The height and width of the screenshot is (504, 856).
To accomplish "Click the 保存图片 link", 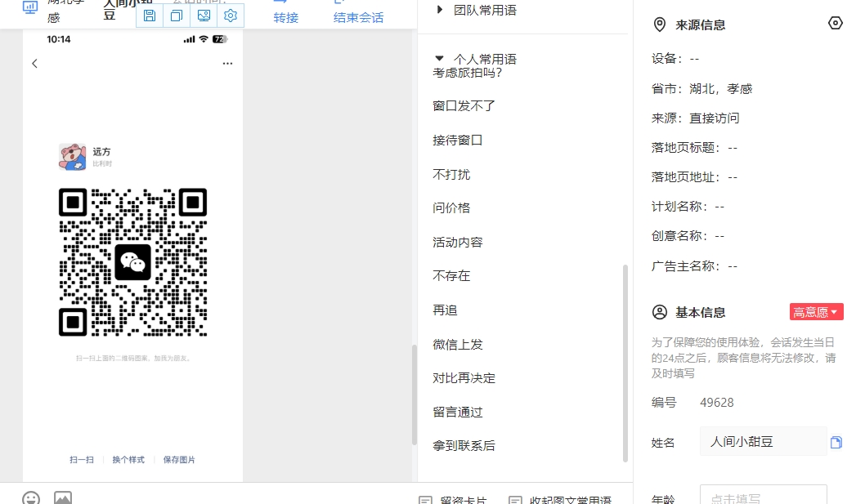I will [179, 460].
